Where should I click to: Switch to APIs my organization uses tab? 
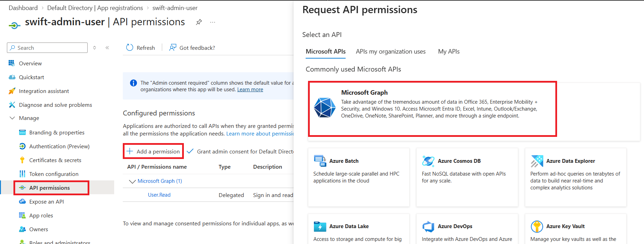click(x=391, y=51)
